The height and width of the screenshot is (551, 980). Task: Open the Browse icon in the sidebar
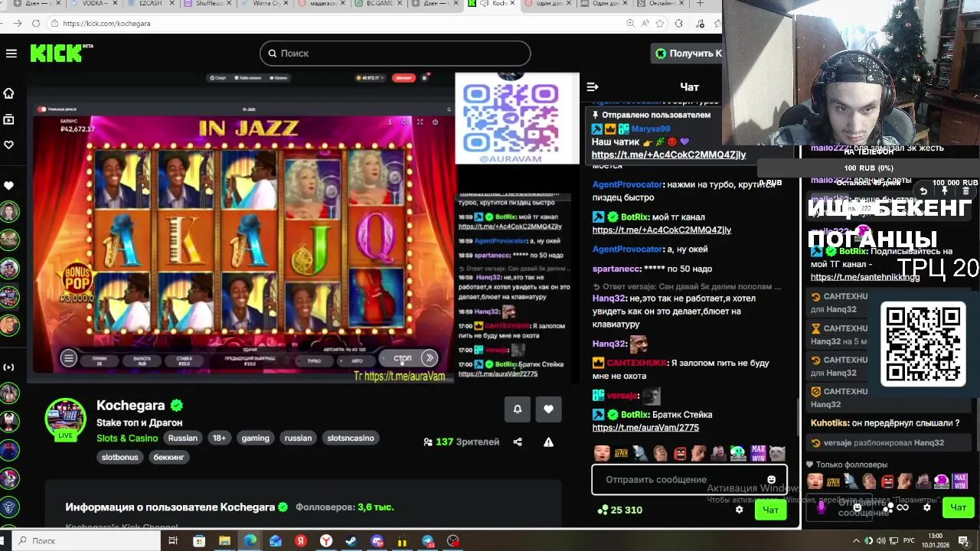coord(8,119)
